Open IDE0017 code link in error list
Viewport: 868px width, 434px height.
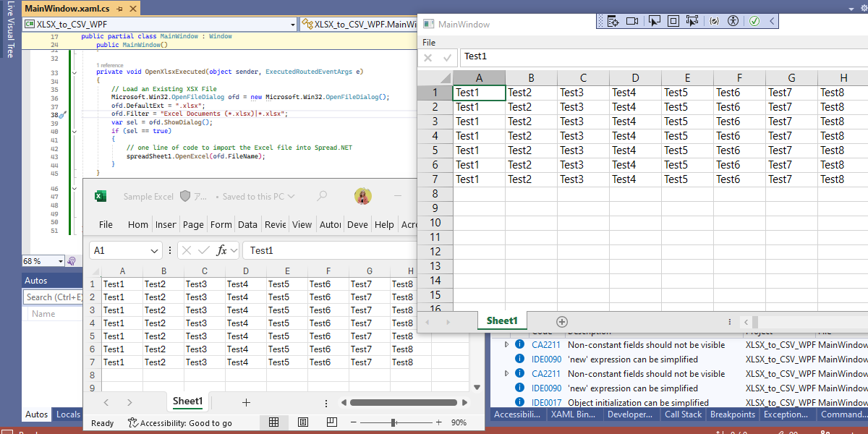pos(546,403)
